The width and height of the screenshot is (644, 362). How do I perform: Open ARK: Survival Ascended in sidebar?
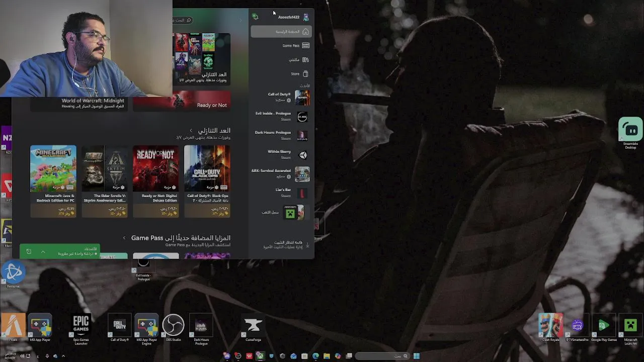[x=281, y=174]
